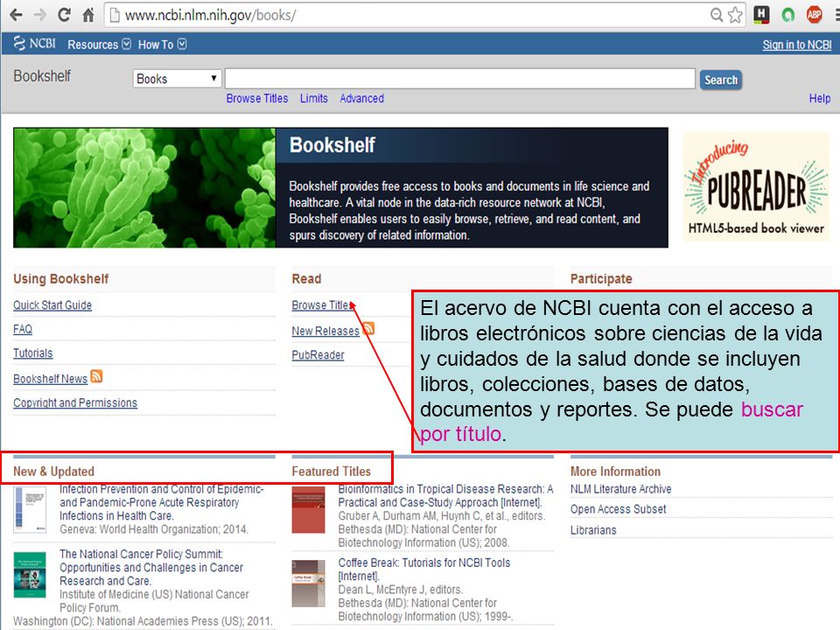Open RSS feed next to Bookshelf News
This screenshot has width=840, height=630.
tap(96, 376)
